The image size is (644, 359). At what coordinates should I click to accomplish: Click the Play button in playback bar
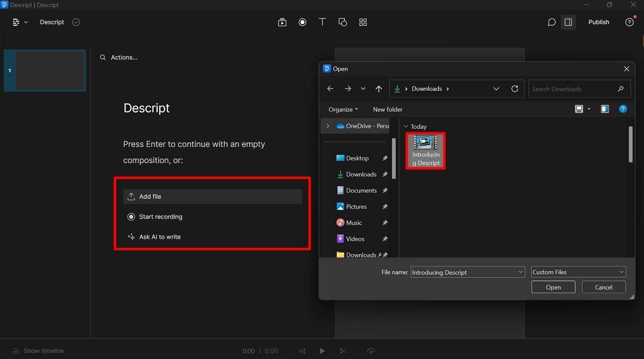tap(322, 351)
